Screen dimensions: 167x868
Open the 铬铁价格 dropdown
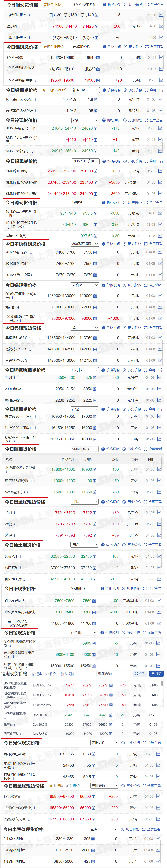point(84,588)
